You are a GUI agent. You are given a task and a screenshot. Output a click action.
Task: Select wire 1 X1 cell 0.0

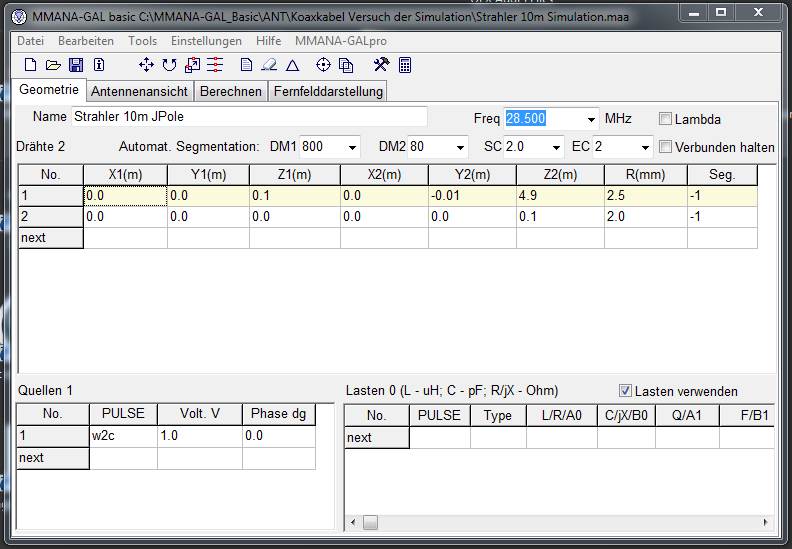[125, 195]
